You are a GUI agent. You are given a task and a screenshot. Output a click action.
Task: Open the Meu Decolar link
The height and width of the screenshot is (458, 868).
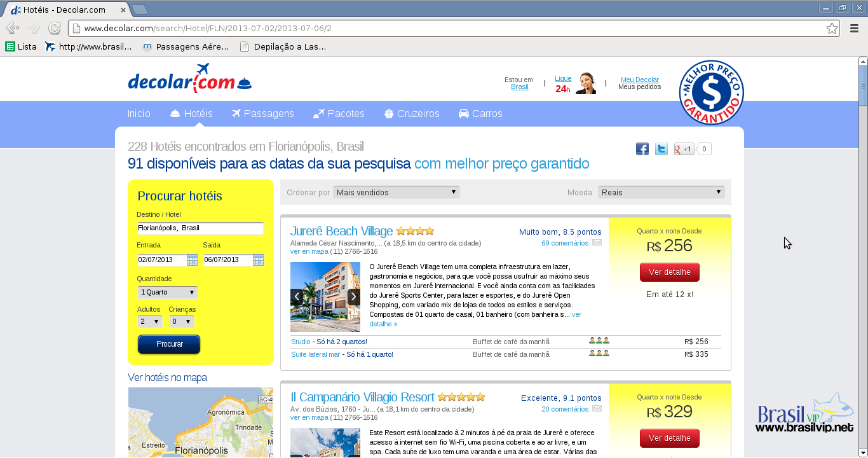coord(640,80)
